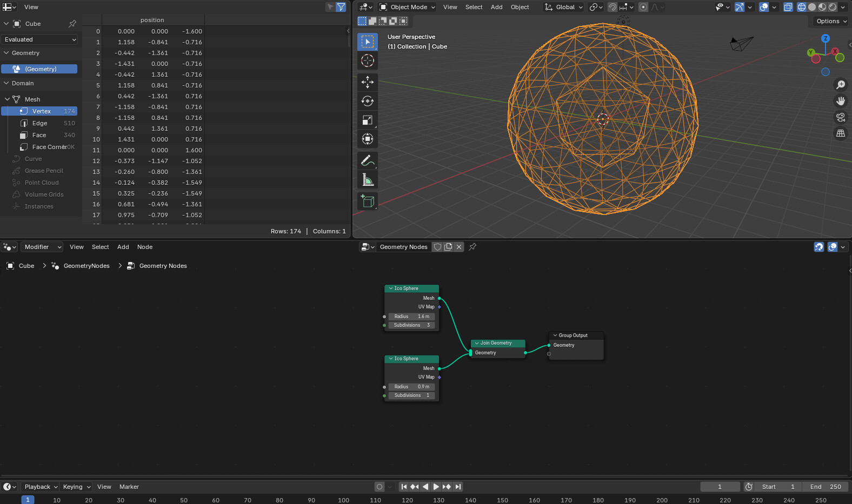Select the Move tool in viewport toolbar
The image size is (852, 504).
(368, 82)
